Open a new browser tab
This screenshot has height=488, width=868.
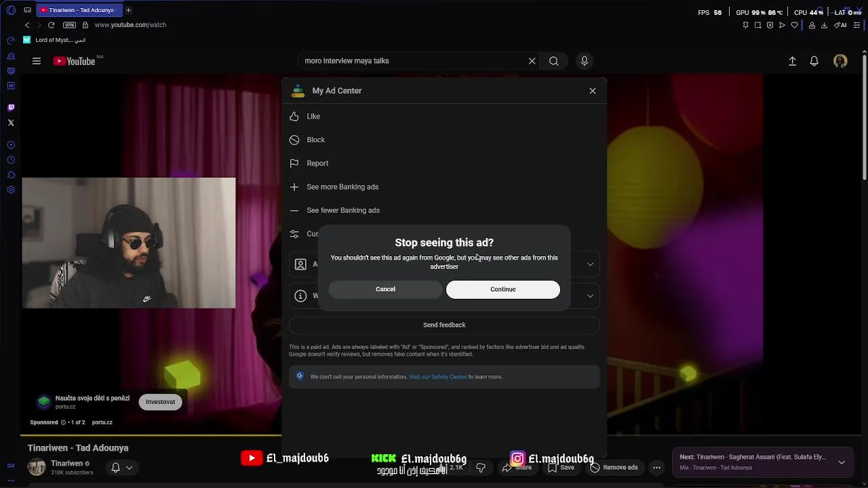tap(128, 10)
